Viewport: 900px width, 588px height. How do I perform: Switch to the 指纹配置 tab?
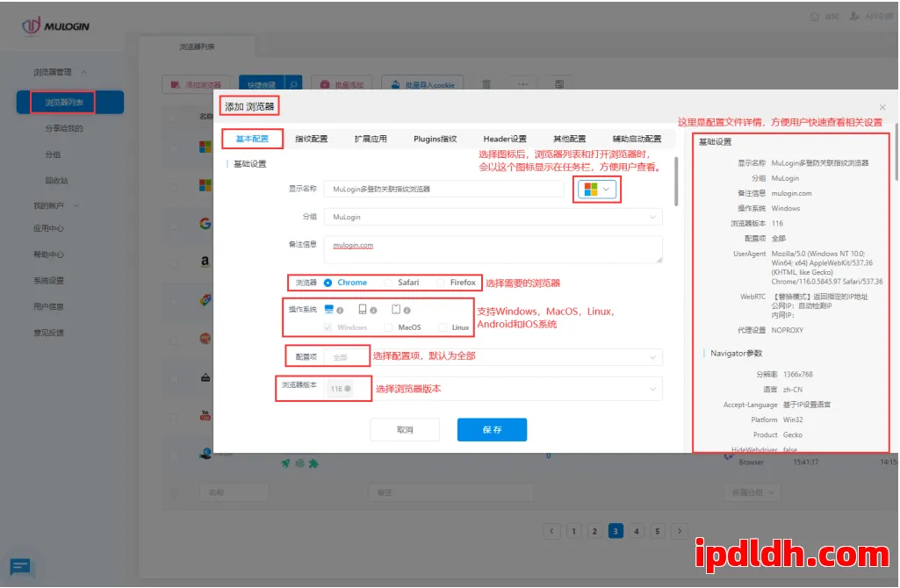pyautogui.click(x=311, y=139)
